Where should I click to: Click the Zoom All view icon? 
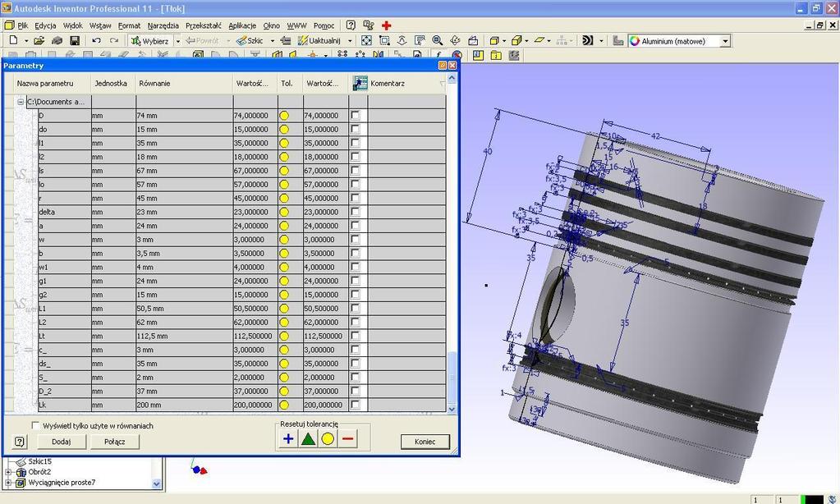pyautogui.click(x=366, y=41)
